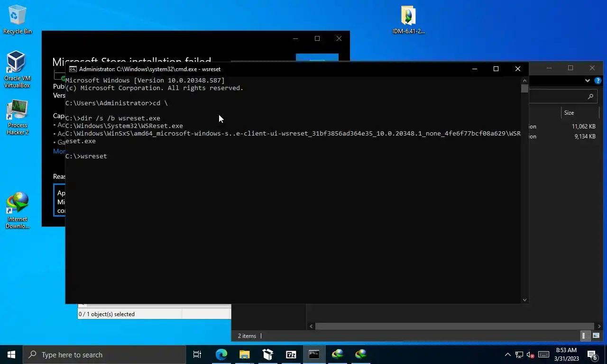Image resolution: width=607 pixels, height=364 pixels.
Task: Open the clock showing 8:53 AM
Action: click(x=566, y=355)
